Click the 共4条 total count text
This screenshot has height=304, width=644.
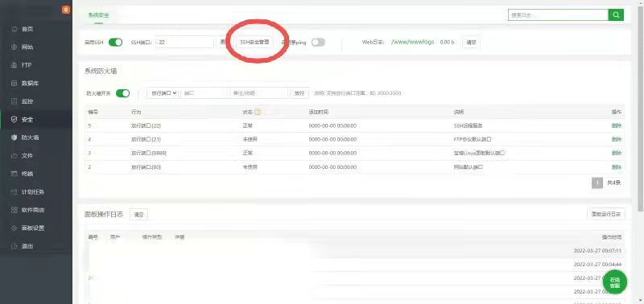[614, 183]
